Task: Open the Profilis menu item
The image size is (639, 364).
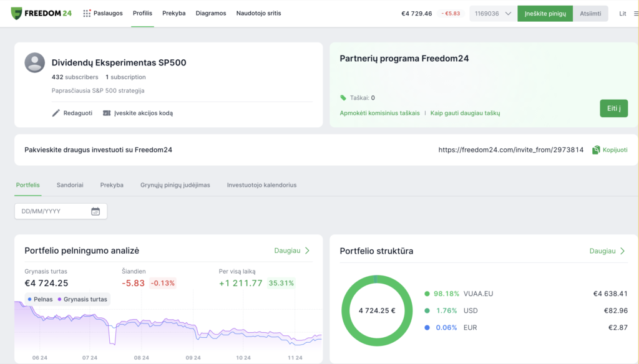Action: click(x=142, y=13)
